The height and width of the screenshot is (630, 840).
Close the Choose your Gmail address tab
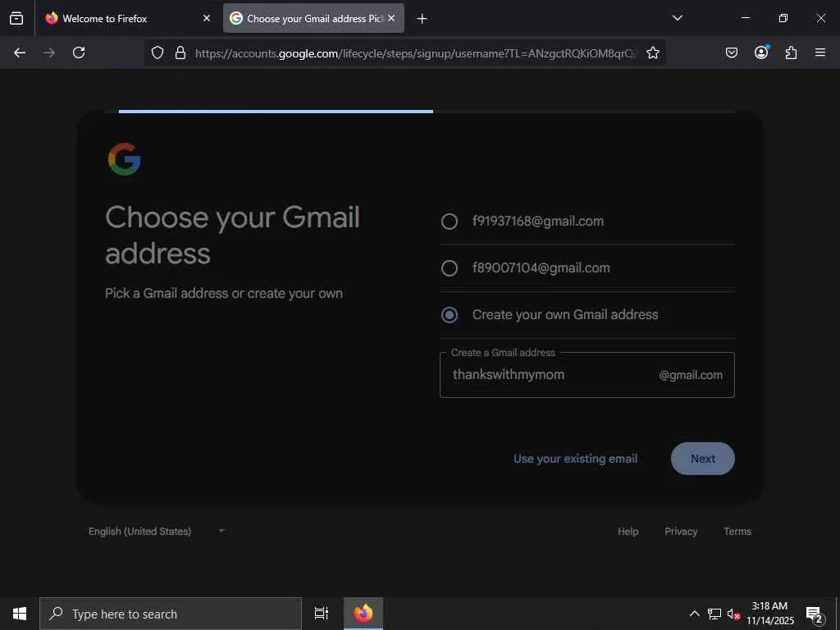click(391, 18)
